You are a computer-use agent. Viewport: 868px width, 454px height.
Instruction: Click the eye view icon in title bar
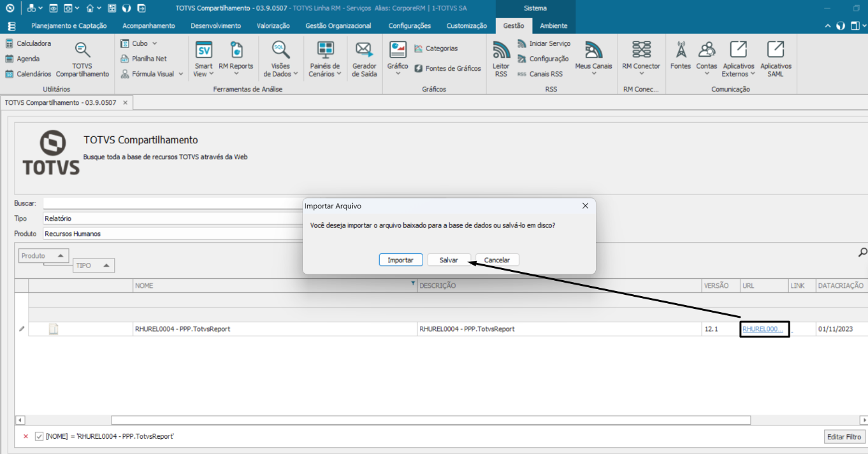point(53,8)
